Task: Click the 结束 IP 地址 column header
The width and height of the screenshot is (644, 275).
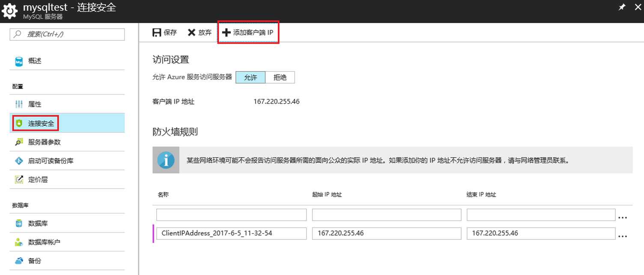Action: [481, 194]
